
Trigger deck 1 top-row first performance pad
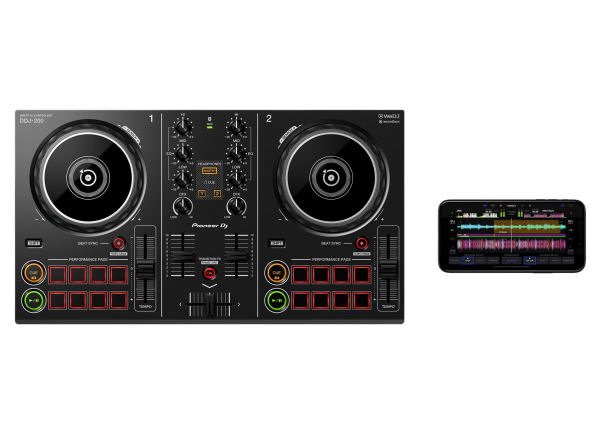point(57,274)
